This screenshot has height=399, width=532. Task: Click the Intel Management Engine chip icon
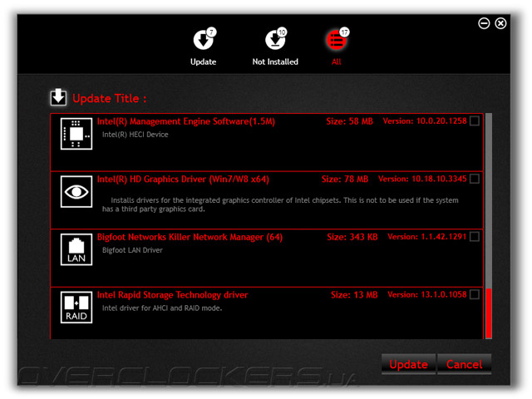(x=76, y=134)
